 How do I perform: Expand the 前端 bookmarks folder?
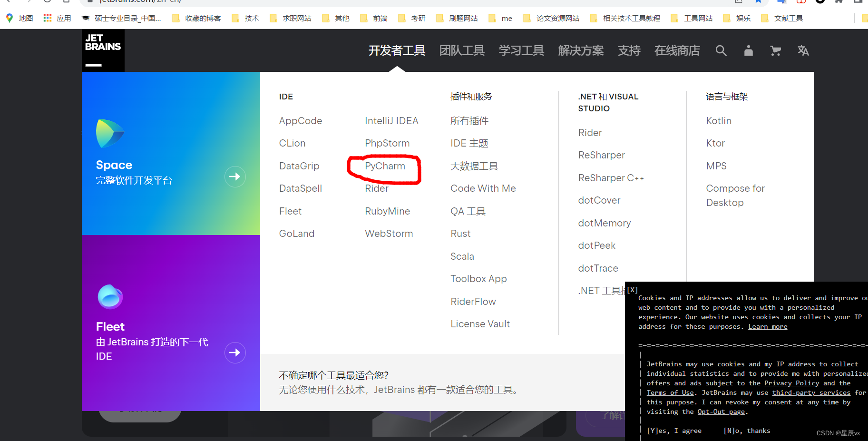point(380,18)
